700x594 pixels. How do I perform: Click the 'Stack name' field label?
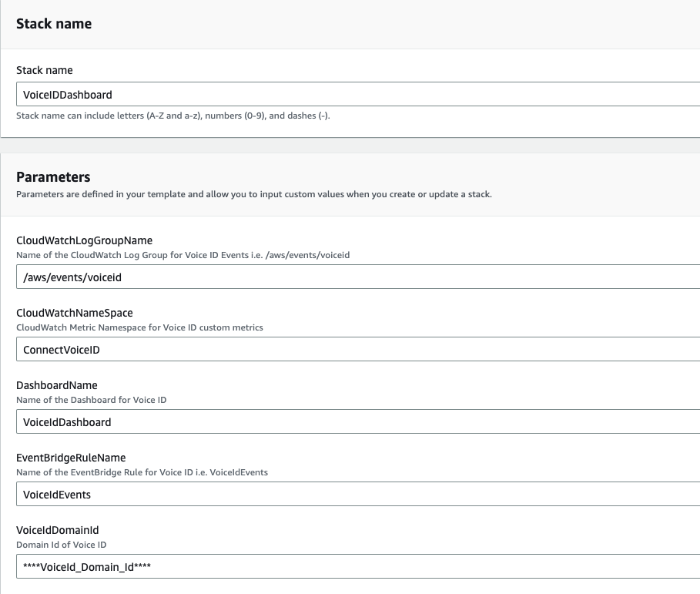click(x=44, y=70)
